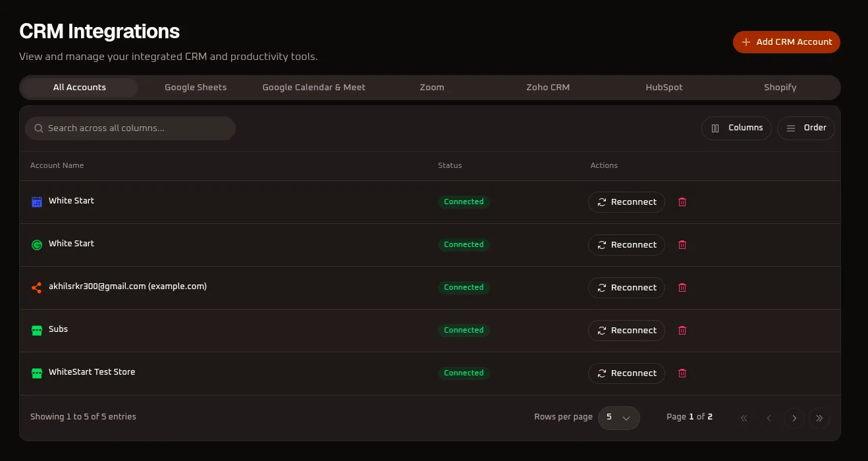Click the green G icon beside White Start

point(37,245)
